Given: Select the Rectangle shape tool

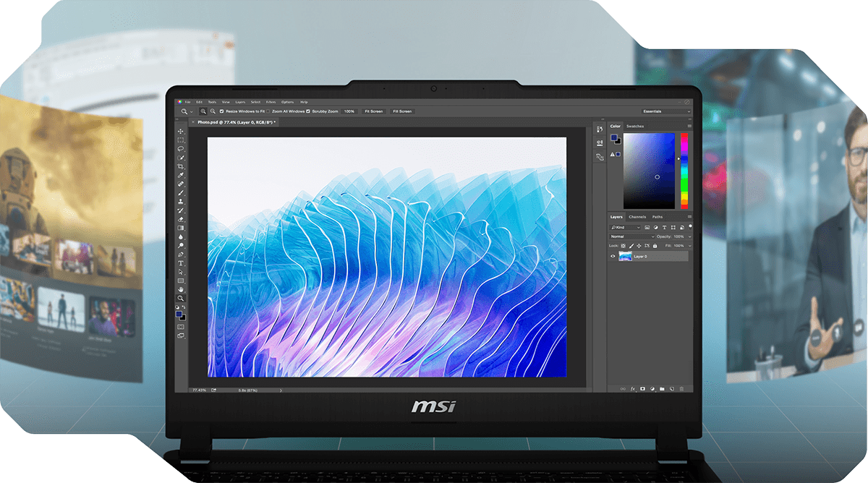Looking at the screenshot, I should point(181,281).
